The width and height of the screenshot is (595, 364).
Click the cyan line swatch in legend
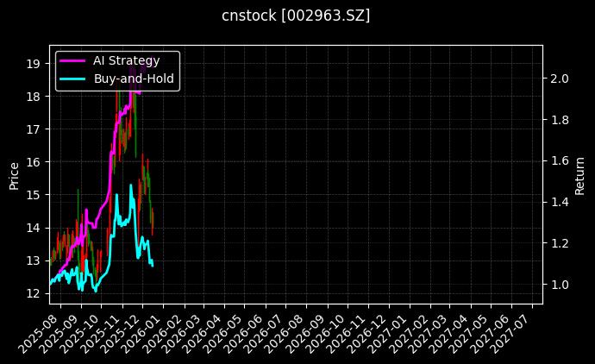72,78
